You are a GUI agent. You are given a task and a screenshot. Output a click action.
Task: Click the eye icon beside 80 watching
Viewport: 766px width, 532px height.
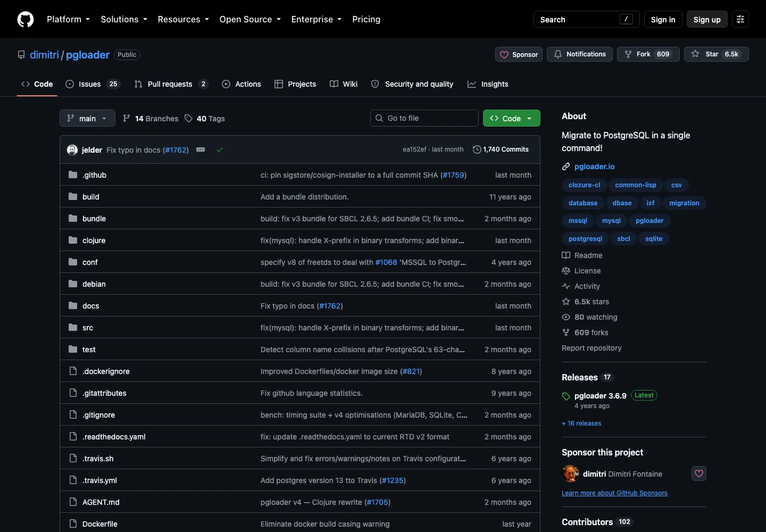point(566,317)
